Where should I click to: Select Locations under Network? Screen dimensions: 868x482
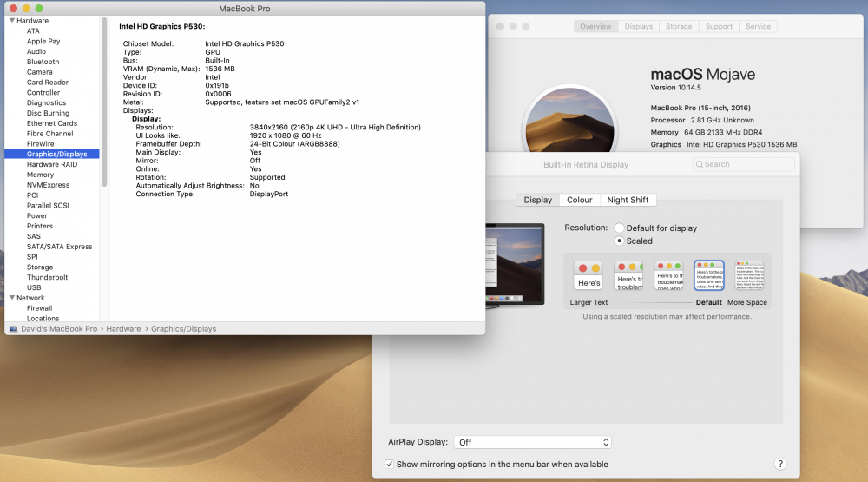point(43,318)
